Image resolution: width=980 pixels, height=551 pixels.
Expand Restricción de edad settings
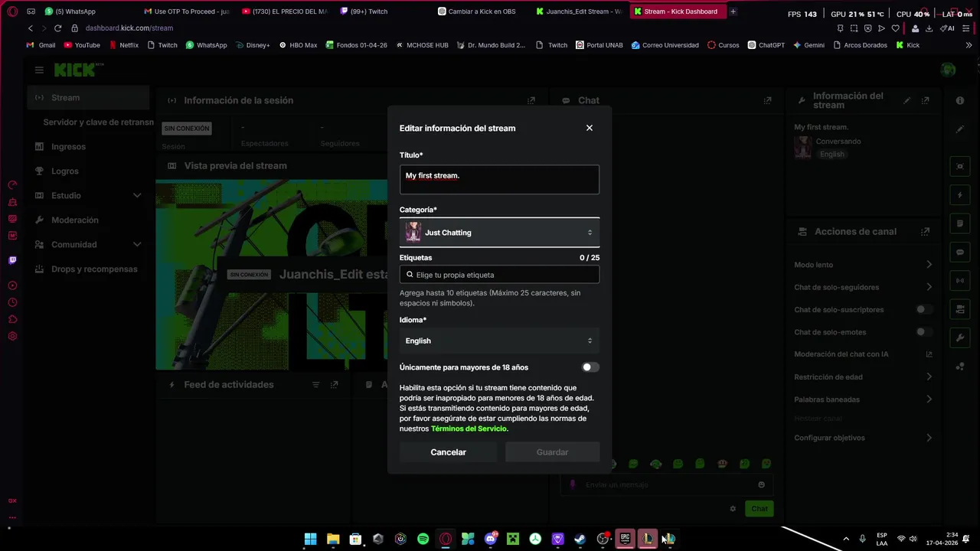coord(929,377)
